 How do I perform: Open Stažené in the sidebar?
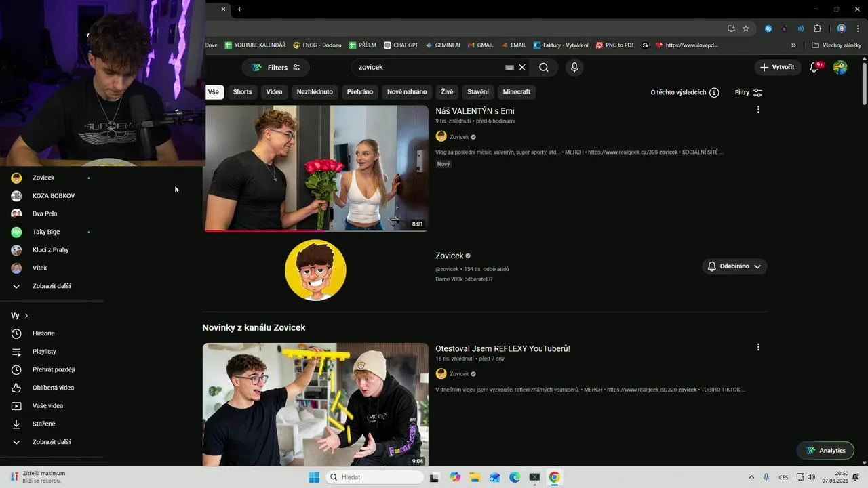point(52,424)
